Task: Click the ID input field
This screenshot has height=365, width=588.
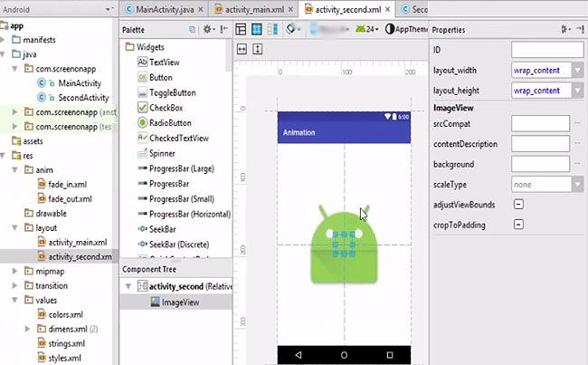Action: point(547,50)
